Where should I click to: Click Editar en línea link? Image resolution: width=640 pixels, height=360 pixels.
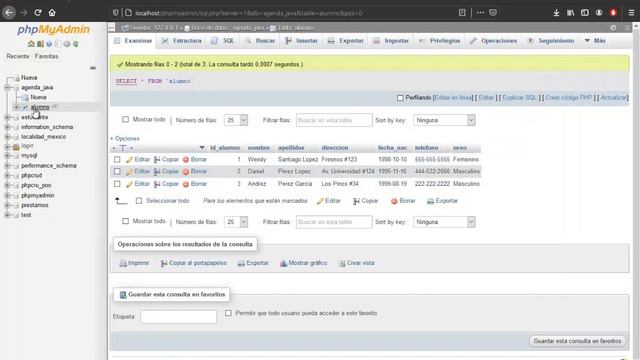[453, 98]
